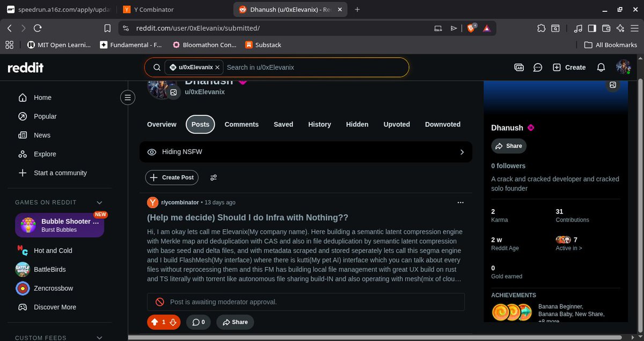The image size is (644, 341).
Task: Downvote the ycombinator post
Action: point(173,322)
